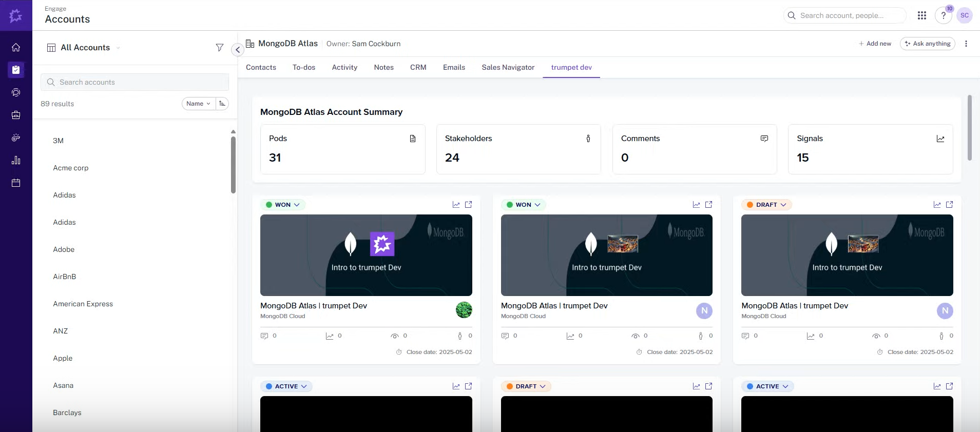Switch to the Sales Navigator tab

pos(508,67)
